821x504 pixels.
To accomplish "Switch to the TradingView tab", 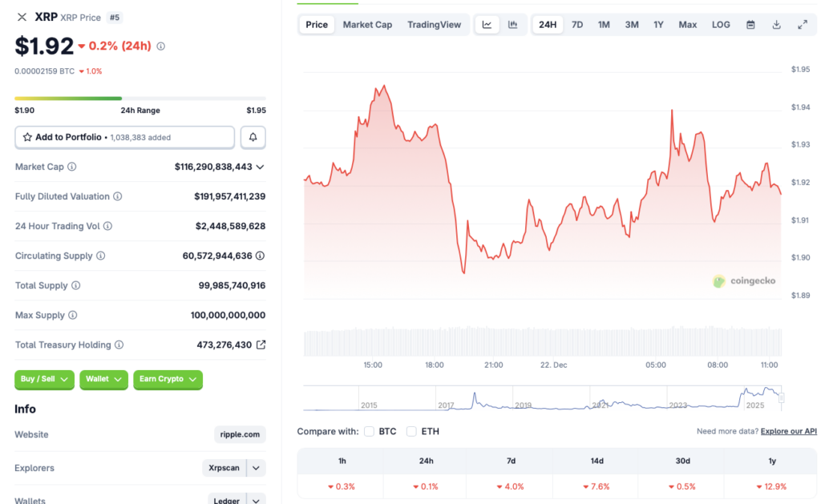I will tap(434, 24).
